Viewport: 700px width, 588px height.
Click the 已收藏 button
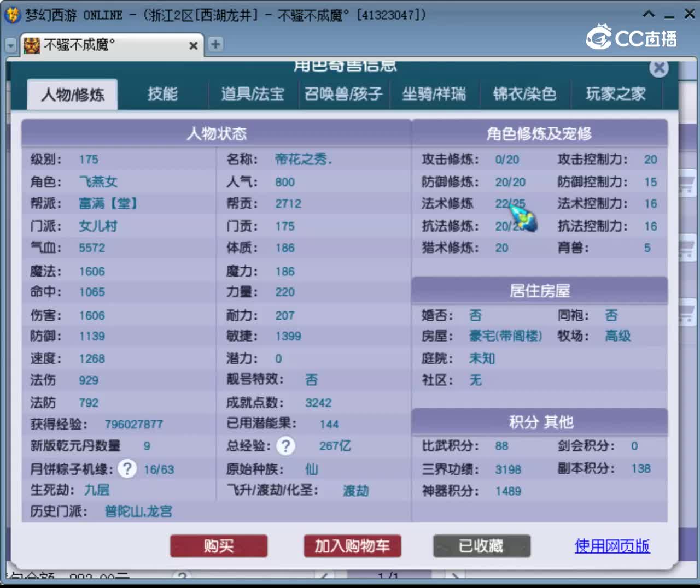(x=481, y=546)
